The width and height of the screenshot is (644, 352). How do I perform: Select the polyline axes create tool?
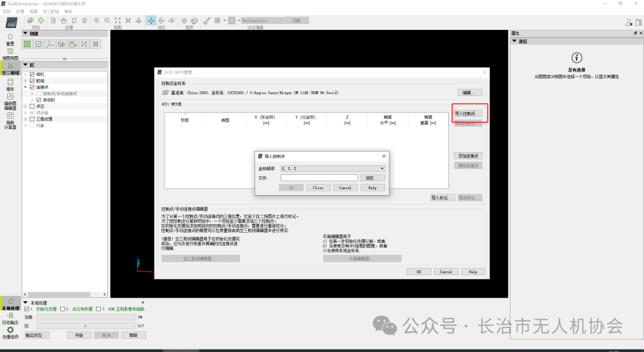50,44
